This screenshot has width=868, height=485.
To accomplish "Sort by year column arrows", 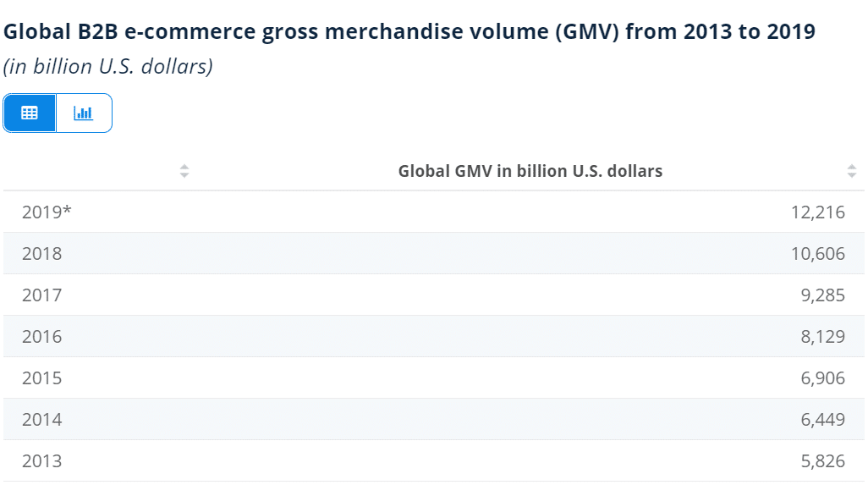I will (184, 171).
